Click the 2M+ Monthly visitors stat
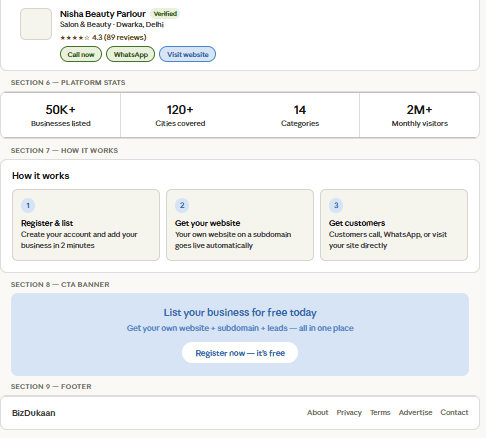 (x=419, y=115)
